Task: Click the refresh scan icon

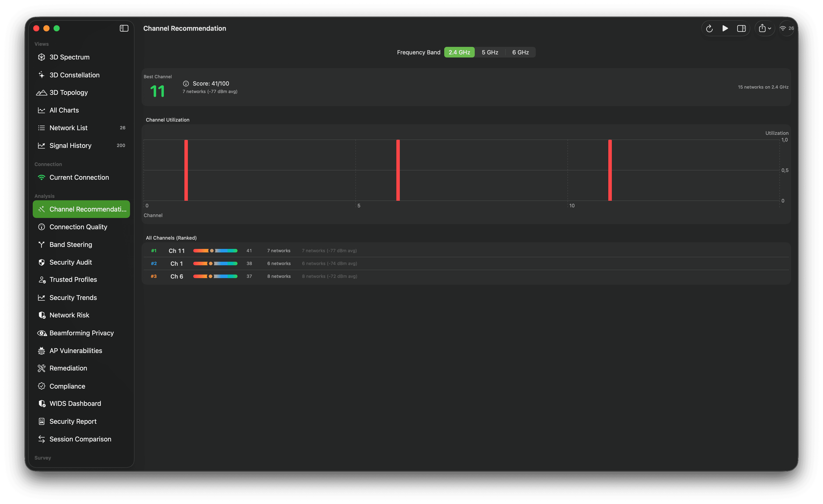Action: 709,28
